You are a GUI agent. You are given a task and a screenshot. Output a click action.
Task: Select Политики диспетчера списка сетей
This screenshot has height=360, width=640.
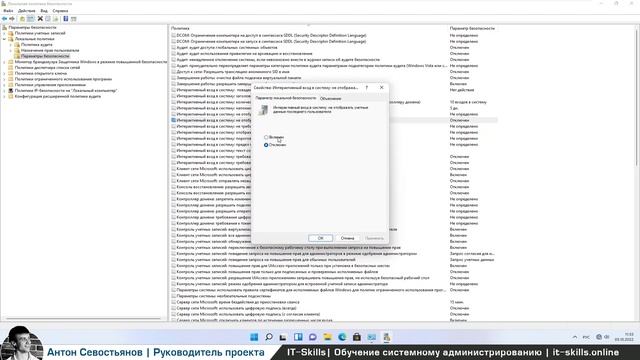pyautogui.click(x=47, y=67)
